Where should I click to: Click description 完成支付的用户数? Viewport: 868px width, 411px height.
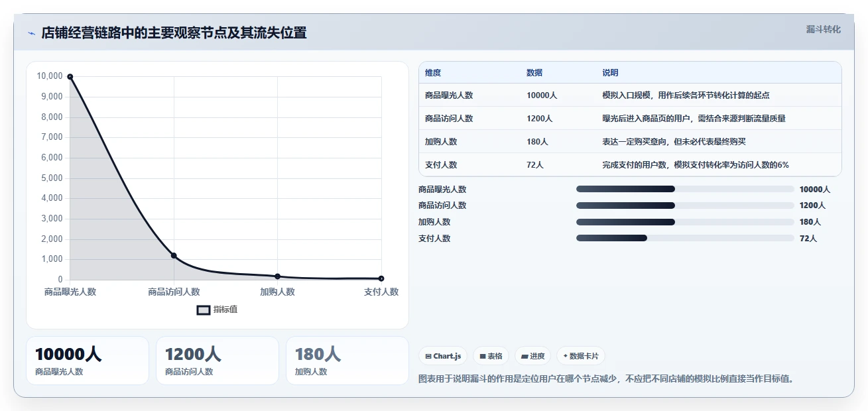pos(696,165)
